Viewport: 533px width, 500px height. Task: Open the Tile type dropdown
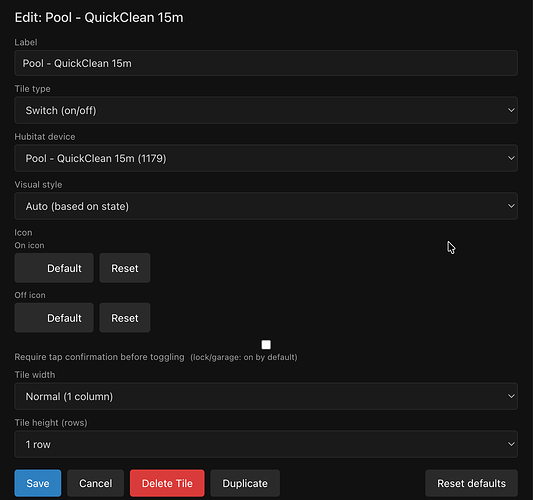click(x=266, y=110)
